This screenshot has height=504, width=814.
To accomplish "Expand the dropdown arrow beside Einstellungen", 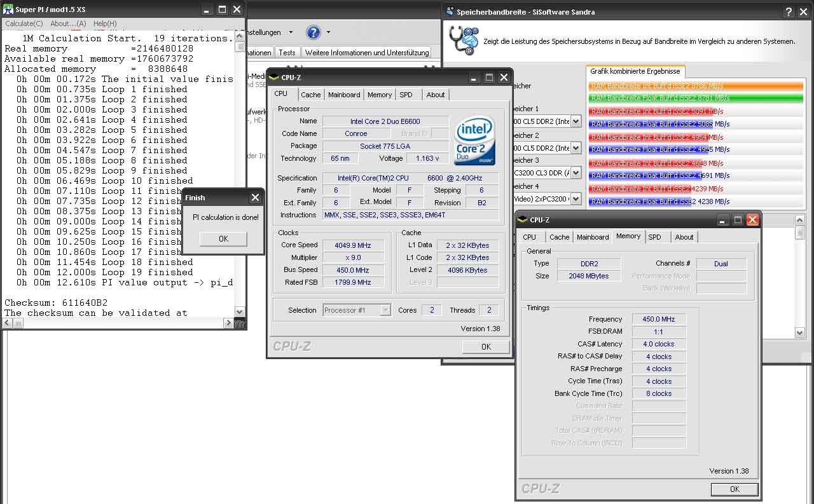I will pyautogui.click(x=291, y=32).
